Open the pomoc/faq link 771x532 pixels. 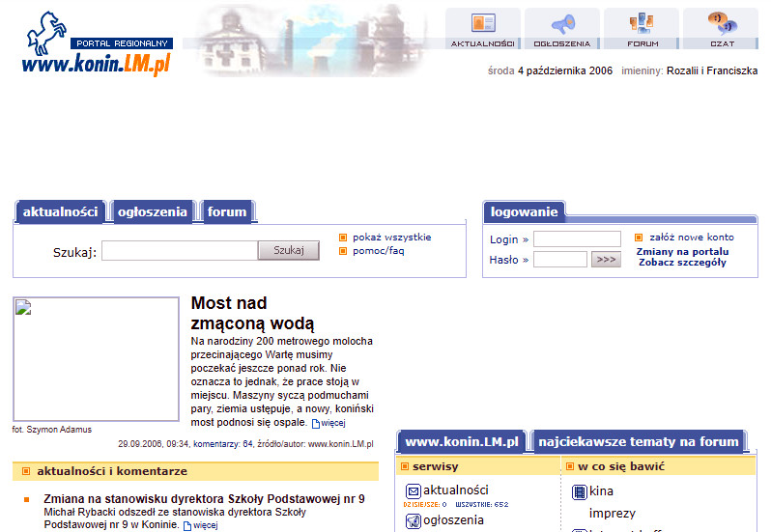[x=378, y=251]
